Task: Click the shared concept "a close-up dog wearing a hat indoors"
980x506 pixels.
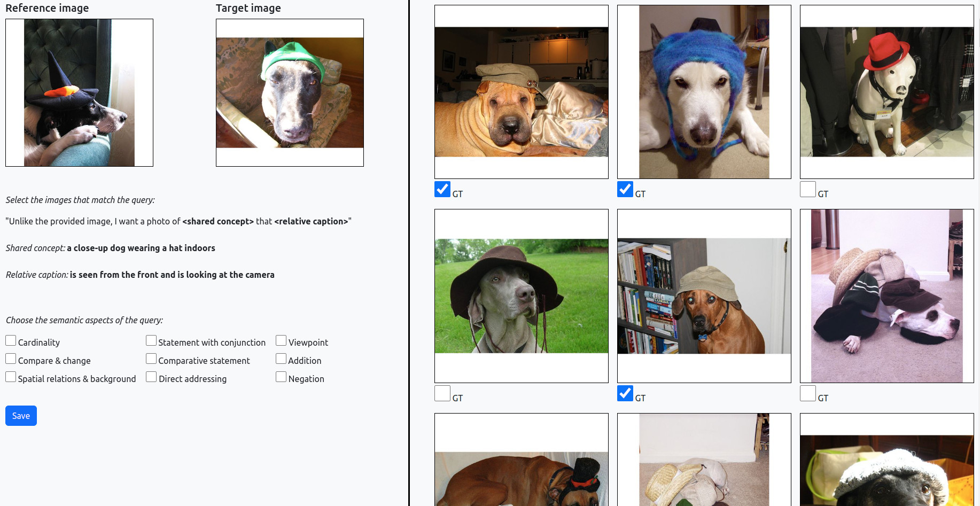Action: (141, 248)
